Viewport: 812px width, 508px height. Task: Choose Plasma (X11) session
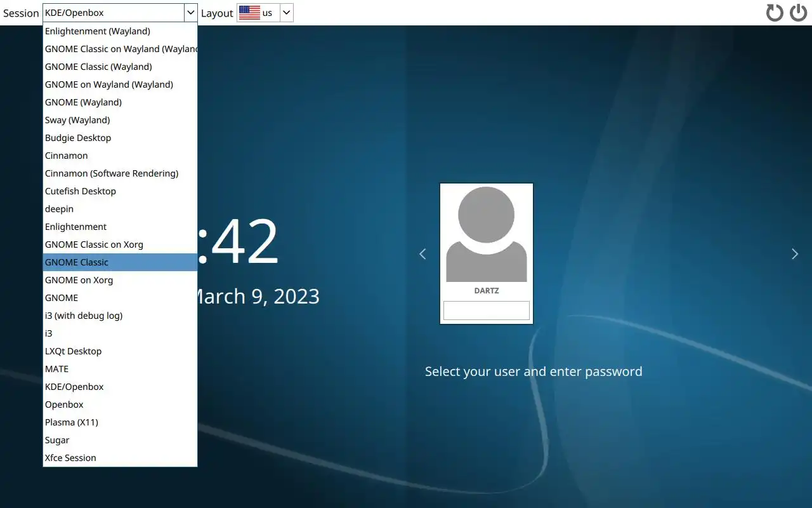click(x=120, y=422)
